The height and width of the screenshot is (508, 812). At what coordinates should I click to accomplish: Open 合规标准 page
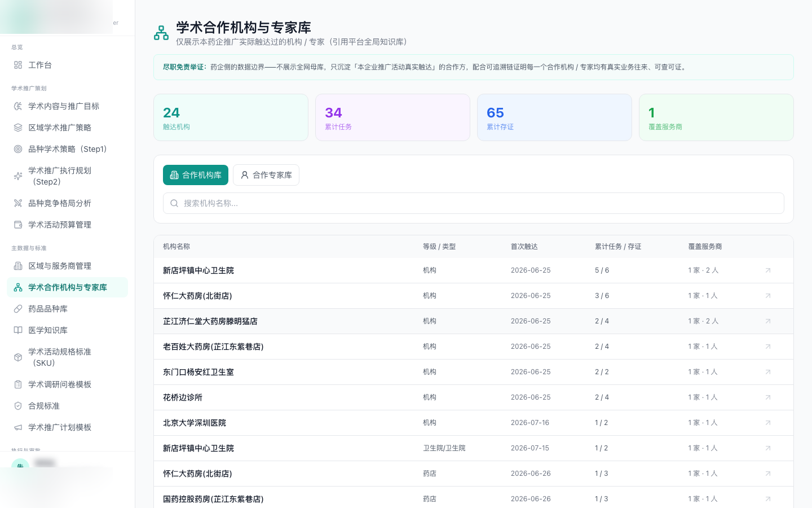coord(67,406)
